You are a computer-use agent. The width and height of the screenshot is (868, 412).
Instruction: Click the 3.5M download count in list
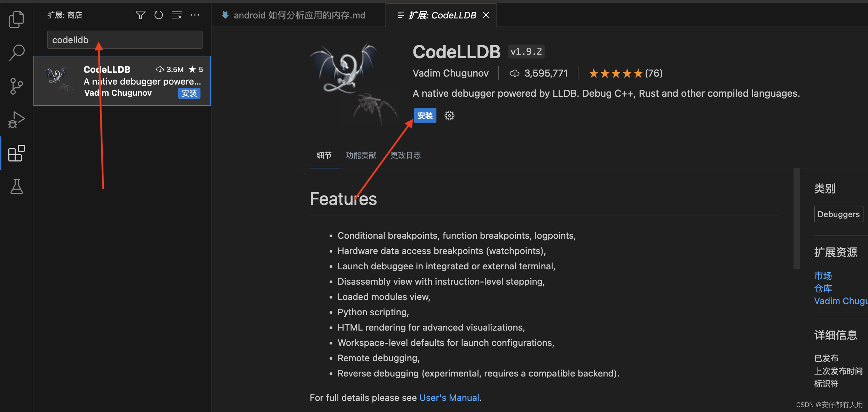click(x=170, y=70)
